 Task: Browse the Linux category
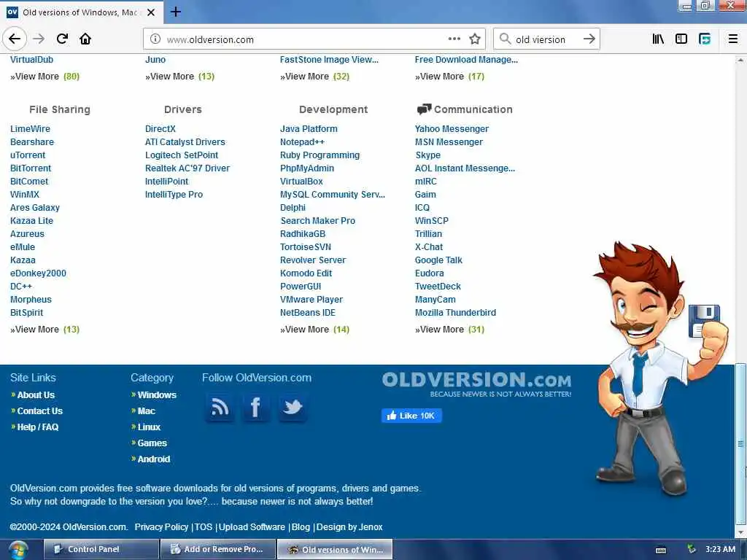coord(149,427)
